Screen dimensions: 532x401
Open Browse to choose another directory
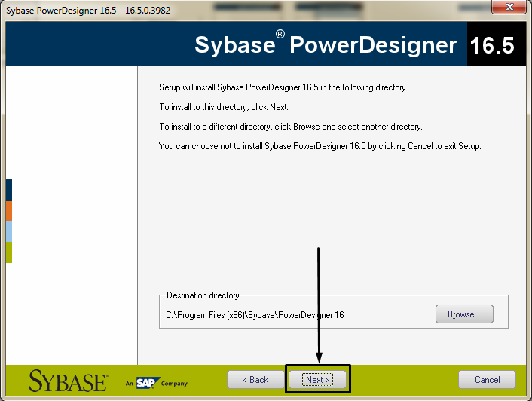(x=464, y=314)
